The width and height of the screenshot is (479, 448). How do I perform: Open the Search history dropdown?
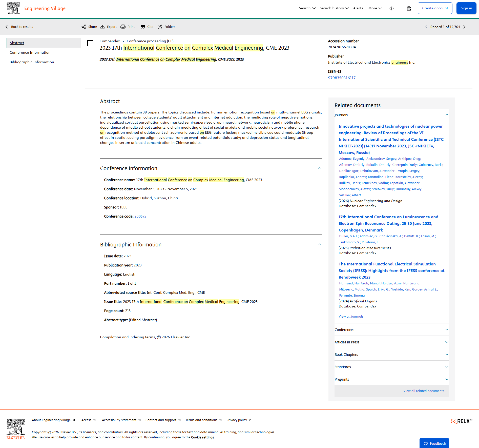click(334, 8)
